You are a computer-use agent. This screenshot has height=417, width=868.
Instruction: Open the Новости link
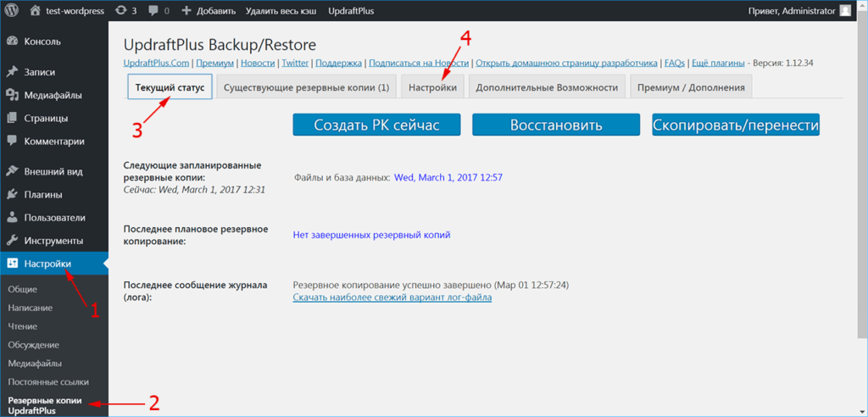pos(258,63)
